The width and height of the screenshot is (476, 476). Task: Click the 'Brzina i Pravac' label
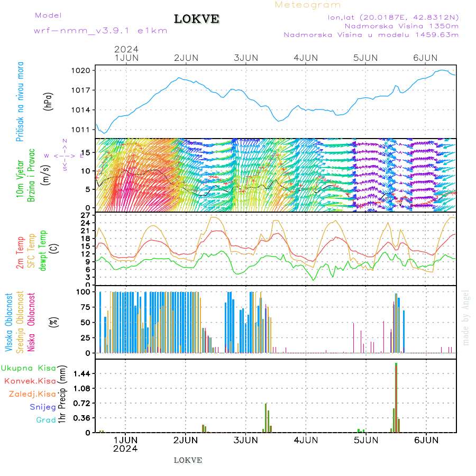pyautogui.click(x=31, y=175)
